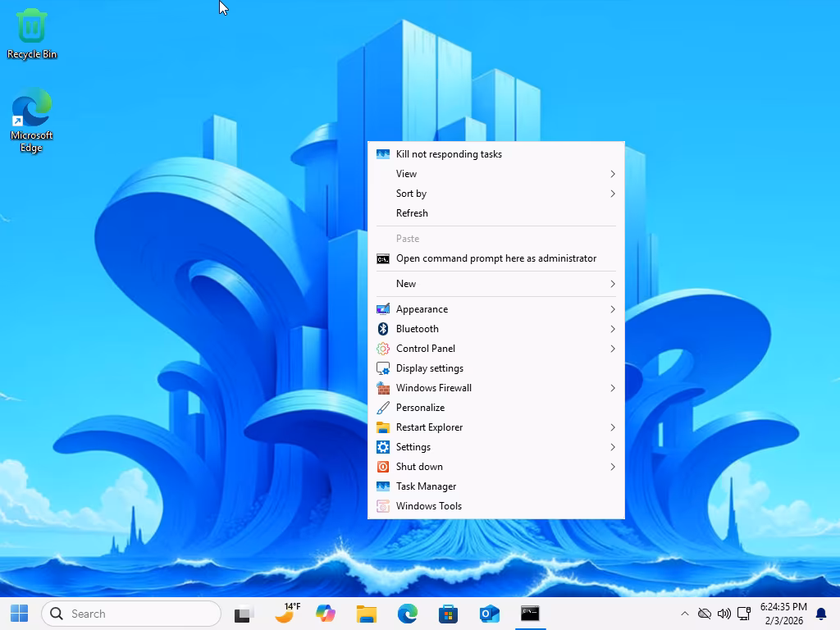This screenshot has width=840, height=630.
Task: Open command prompt here as administrator
Action: (x=495, y=258)
